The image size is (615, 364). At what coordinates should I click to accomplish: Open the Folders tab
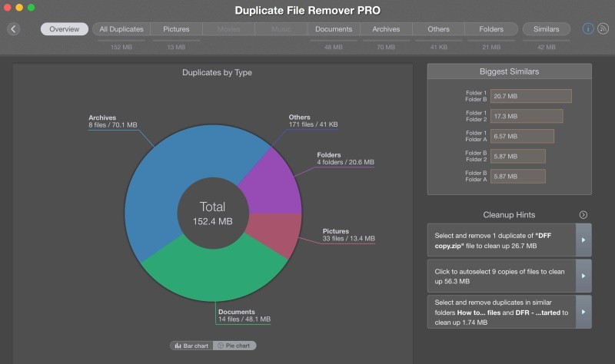click(491, 29)
